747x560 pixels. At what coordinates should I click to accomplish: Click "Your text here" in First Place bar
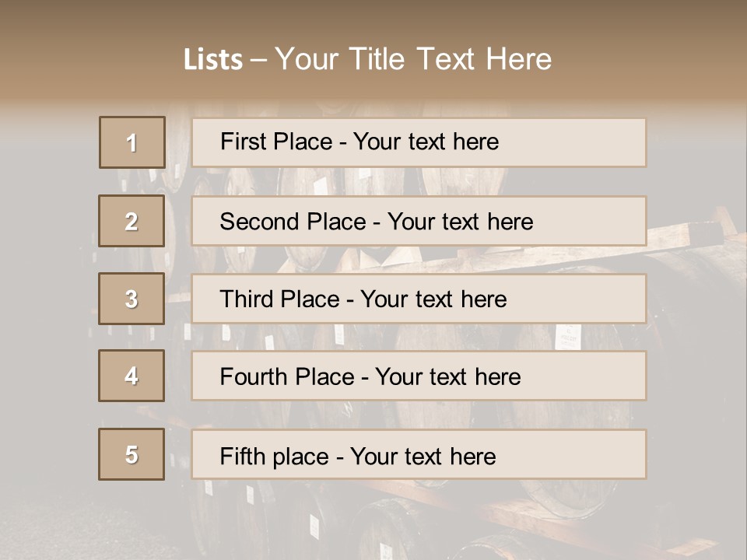[x=426, y=142]
